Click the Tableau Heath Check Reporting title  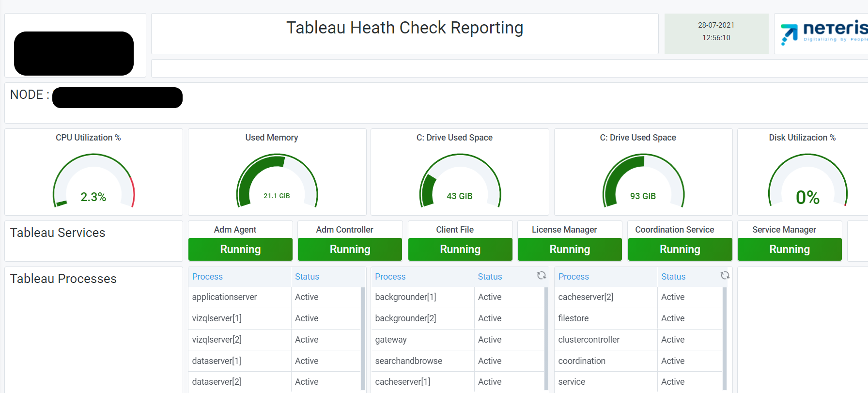(x=405, y=28)
